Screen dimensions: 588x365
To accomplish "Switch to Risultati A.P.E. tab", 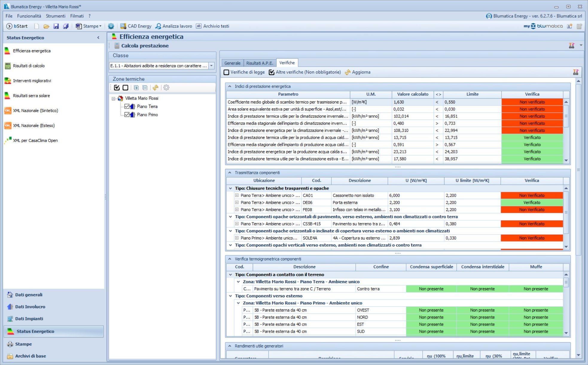I will pos(259,63).
